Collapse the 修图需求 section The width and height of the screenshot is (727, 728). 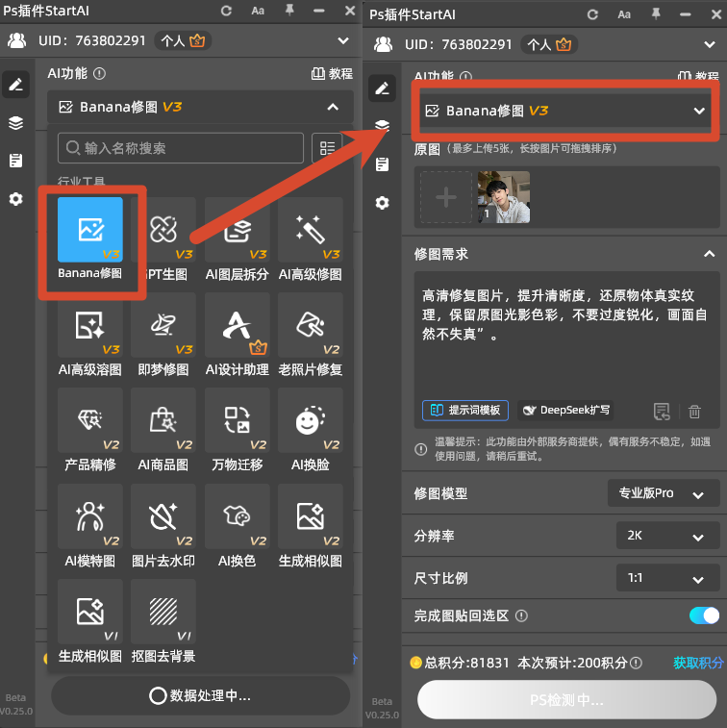(x=709, y=254)
